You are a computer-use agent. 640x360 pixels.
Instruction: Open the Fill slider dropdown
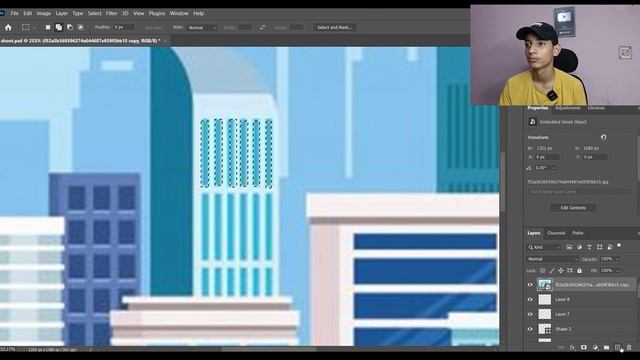coord(618,271)
